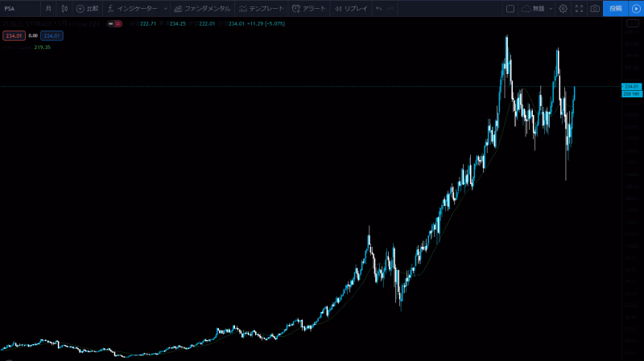Open the candlestick chart style selector
This screenshot has height=361, width=644.
tap(65, 8)
